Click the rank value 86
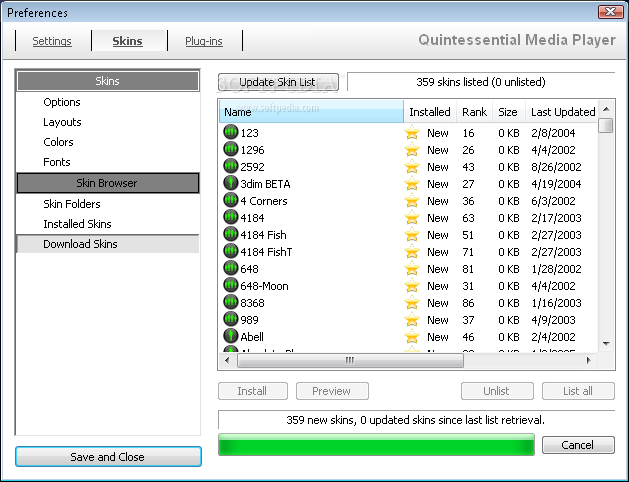629x482 pixels. click(x=468, y=303)
